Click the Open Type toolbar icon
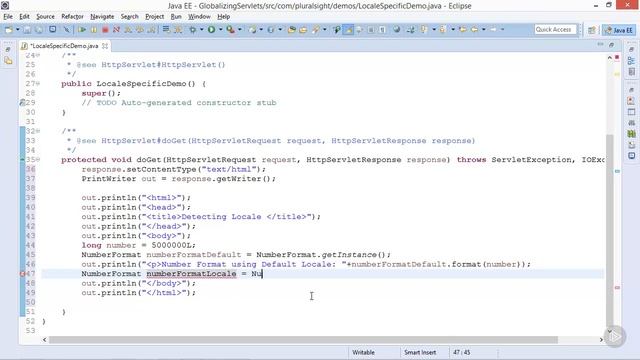Image resolution: width=640 pixels, height=360 pixels. [x=291, y=29]
